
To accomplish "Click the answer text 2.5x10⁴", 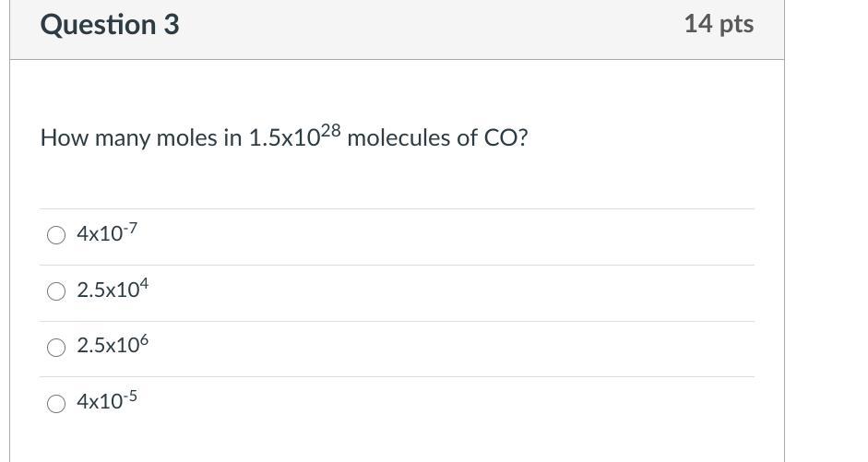I will tap(113, 290).
